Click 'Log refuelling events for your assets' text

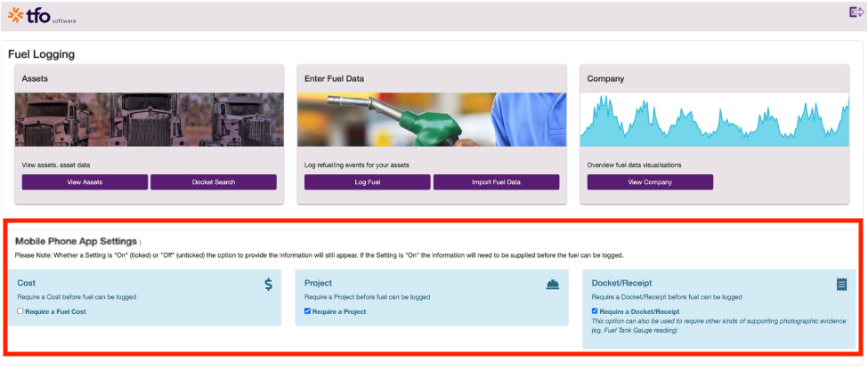(356, 165)
